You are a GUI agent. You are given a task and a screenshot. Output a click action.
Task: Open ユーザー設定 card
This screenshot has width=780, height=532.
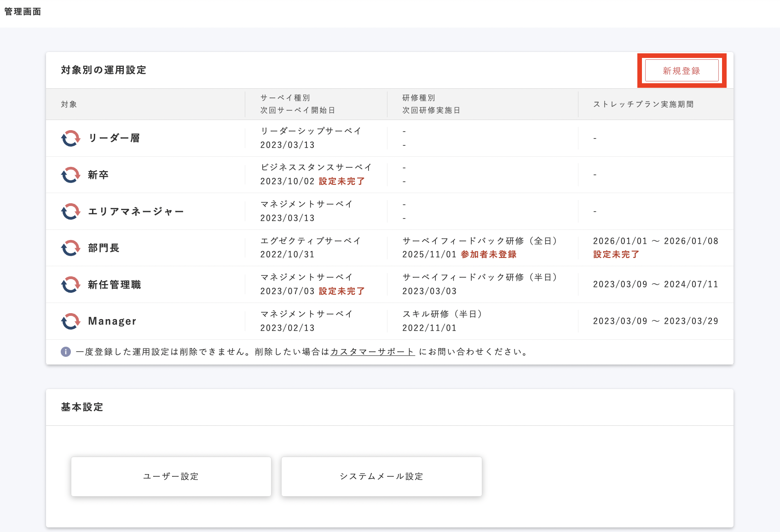(x=171, y=476)
